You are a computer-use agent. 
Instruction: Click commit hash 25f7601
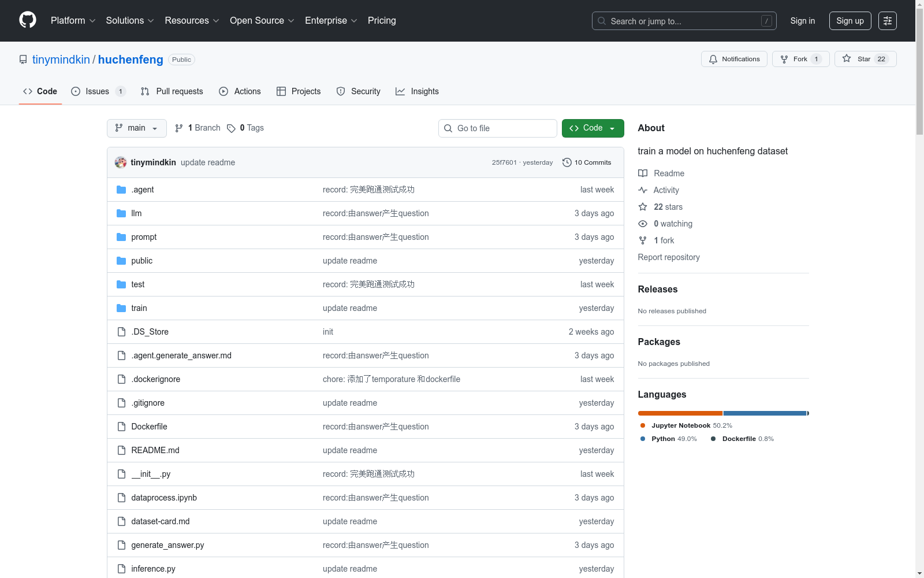tap(504, 162)
